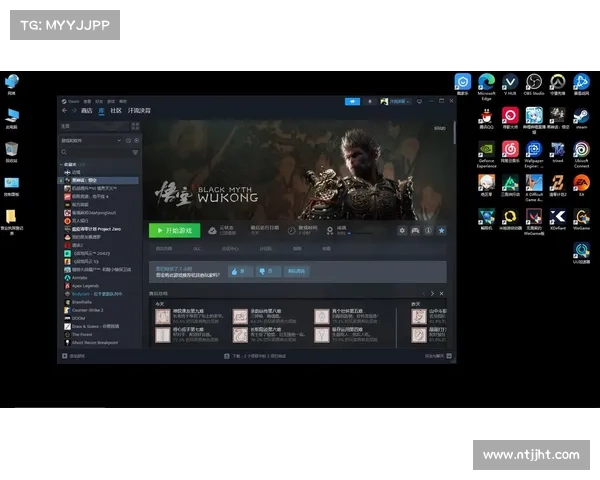Screen dimensions: 600x480
Task: Collapse the favorites collection in the game list
Action: point(62,164)
